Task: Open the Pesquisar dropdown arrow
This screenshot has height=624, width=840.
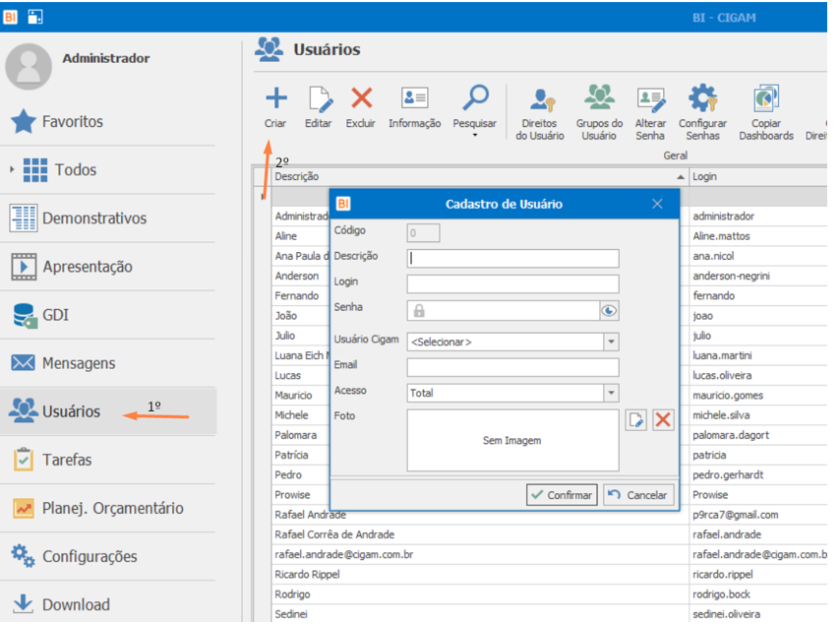Action: coord(475,135)
